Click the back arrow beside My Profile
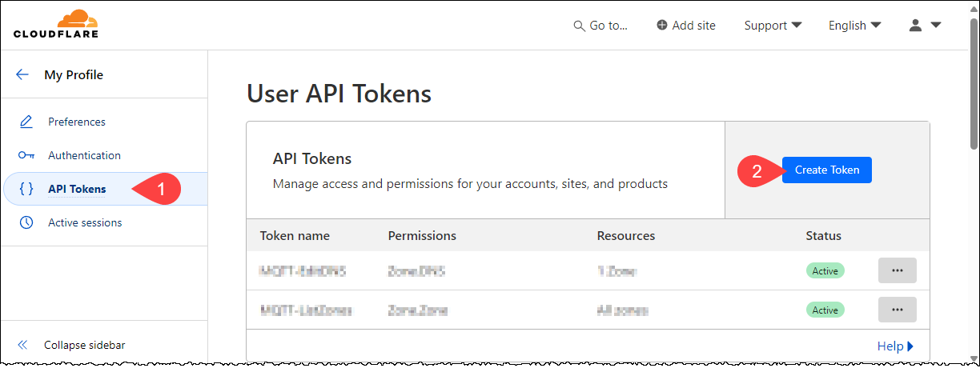The height and width of the screenshot is (368, 980). [x=22, y=74]
